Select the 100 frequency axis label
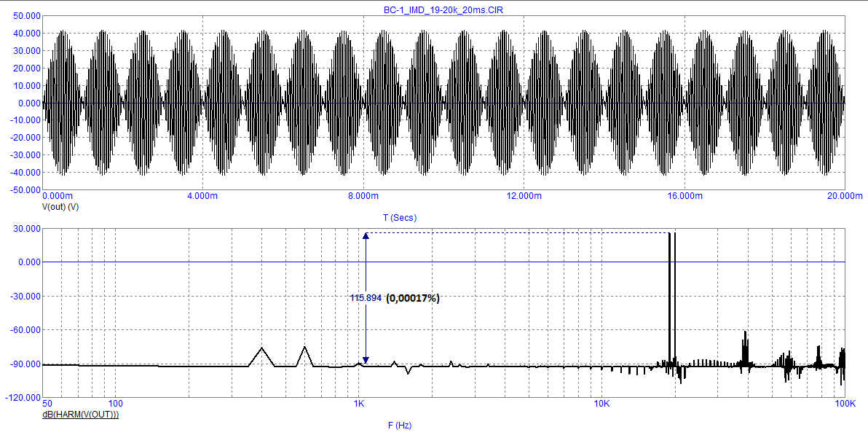Screen dimensions: 868x435 pyautogui.click(x=115, y=403)
